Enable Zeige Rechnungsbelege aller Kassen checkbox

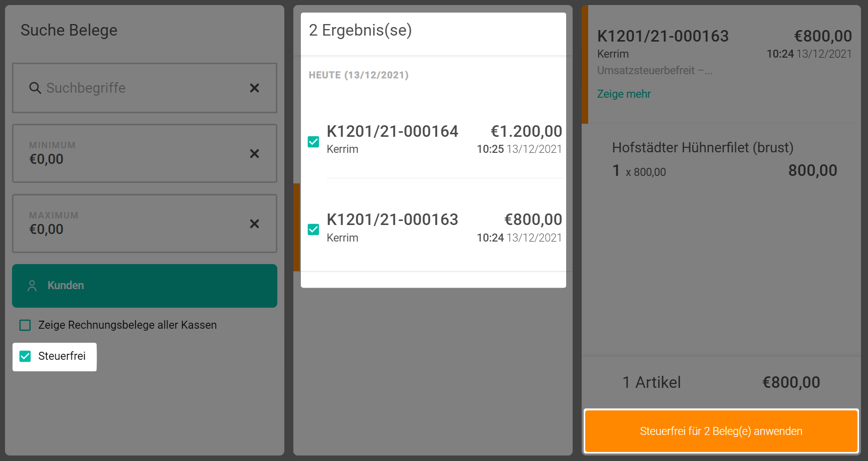(x=25, y=325)
